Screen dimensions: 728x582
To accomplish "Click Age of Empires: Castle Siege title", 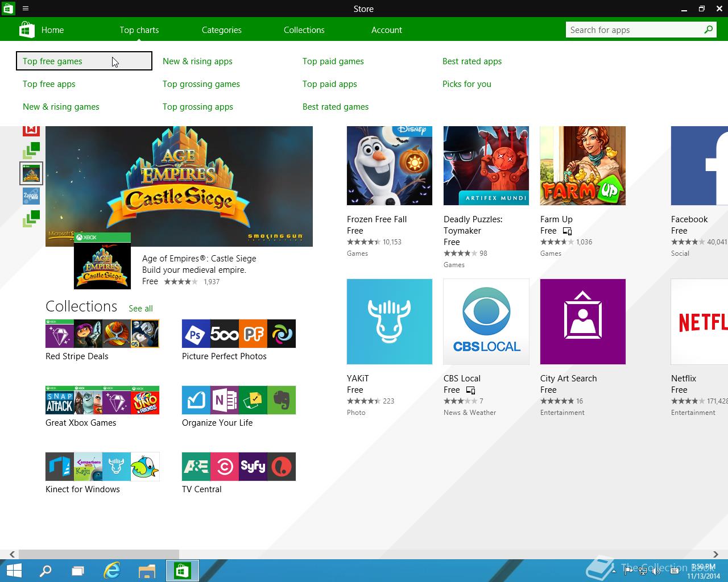I will (x=199, y=259).
